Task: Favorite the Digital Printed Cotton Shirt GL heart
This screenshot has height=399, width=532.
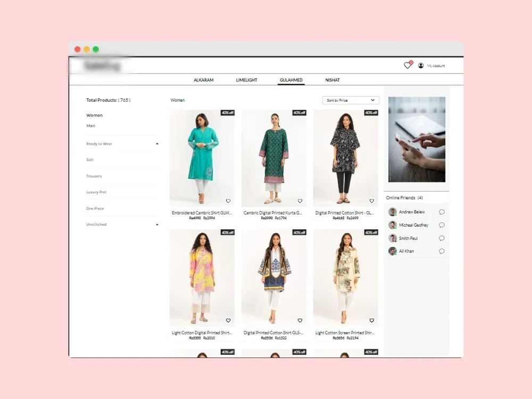Action: tap(372, 201)
